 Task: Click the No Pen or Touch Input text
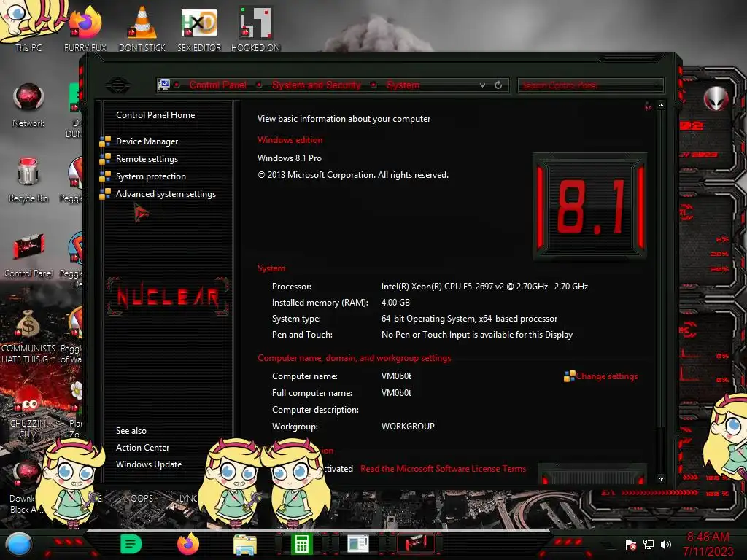[477, 335]
